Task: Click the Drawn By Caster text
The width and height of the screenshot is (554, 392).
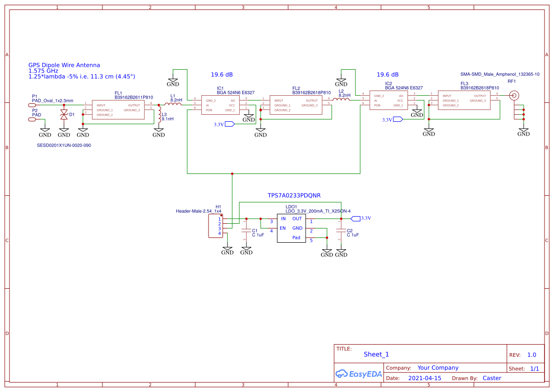Action: [x=491, y=378]
